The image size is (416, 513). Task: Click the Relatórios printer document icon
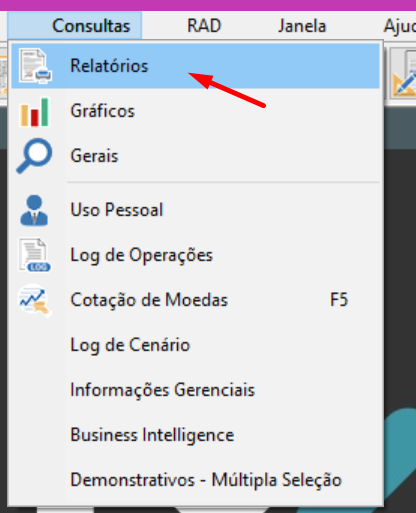pos(35,66)
